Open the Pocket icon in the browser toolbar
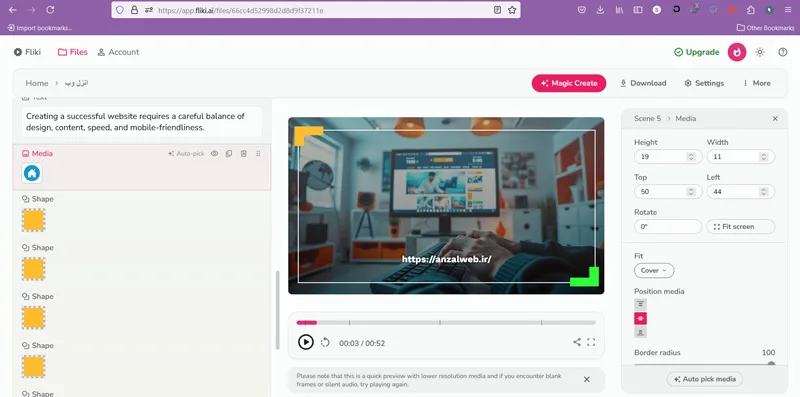 582,10
